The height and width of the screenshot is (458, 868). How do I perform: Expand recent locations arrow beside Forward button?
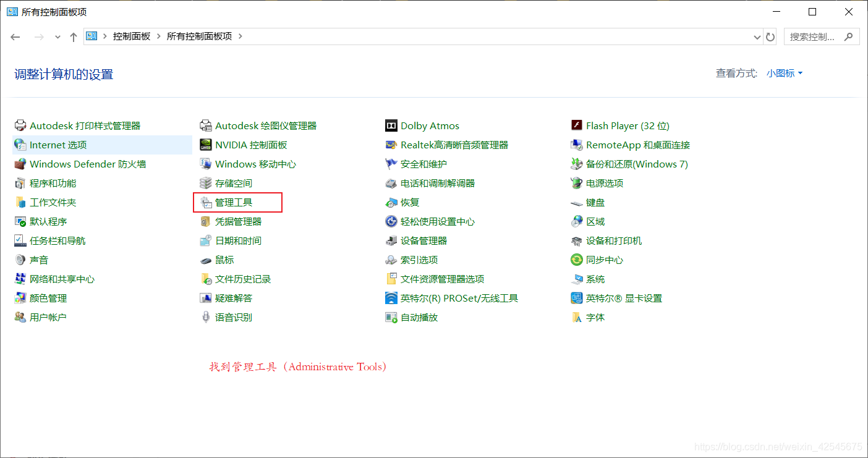[x=57, y=37]
